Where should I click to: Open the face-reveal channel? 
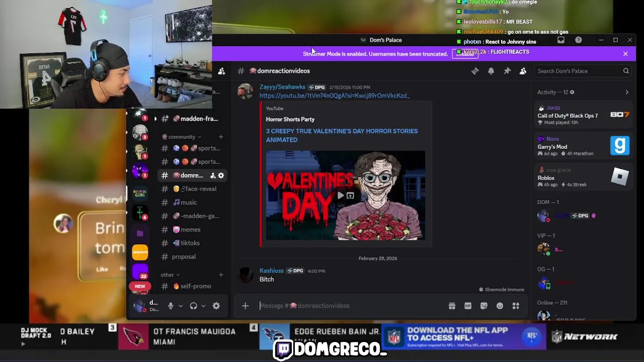pyautogui.click(x=191, y=189)
